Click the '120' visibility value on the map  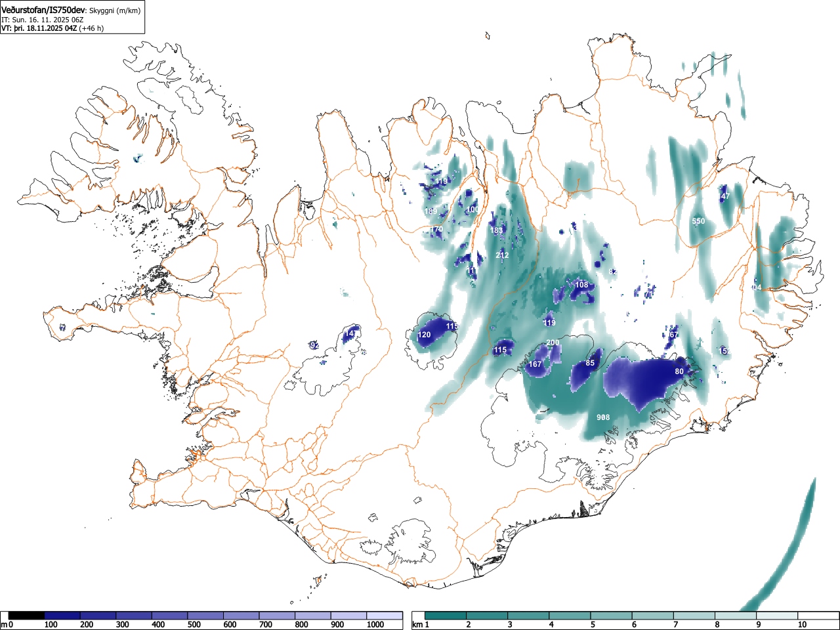[425, 335]
